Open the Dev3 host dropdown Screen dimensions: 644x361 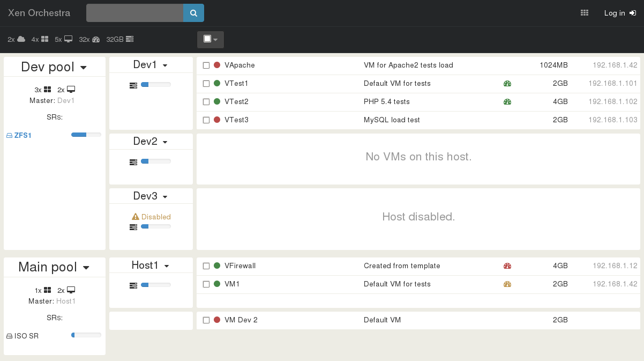coord(165,197)
